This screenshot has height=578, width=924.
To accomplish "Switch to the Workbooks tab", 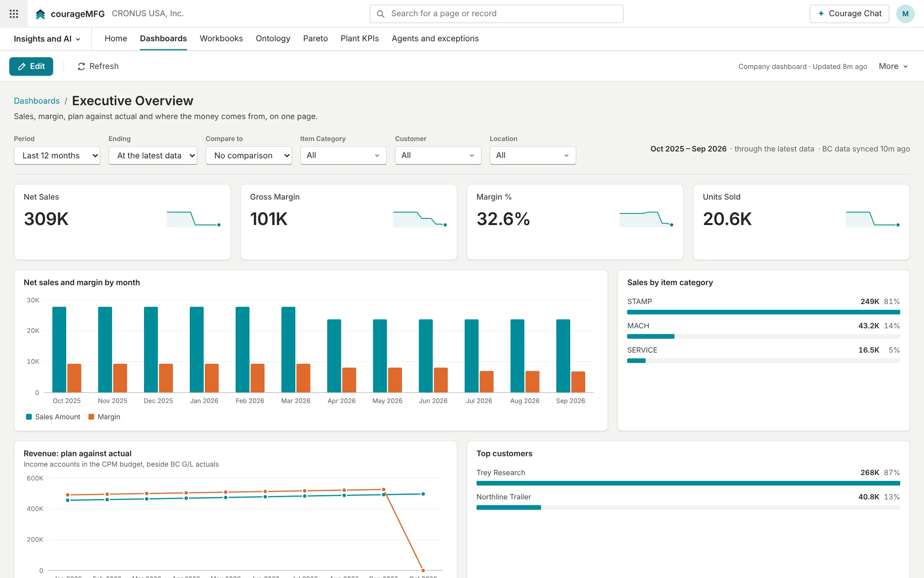I will (x=221, y=39).
